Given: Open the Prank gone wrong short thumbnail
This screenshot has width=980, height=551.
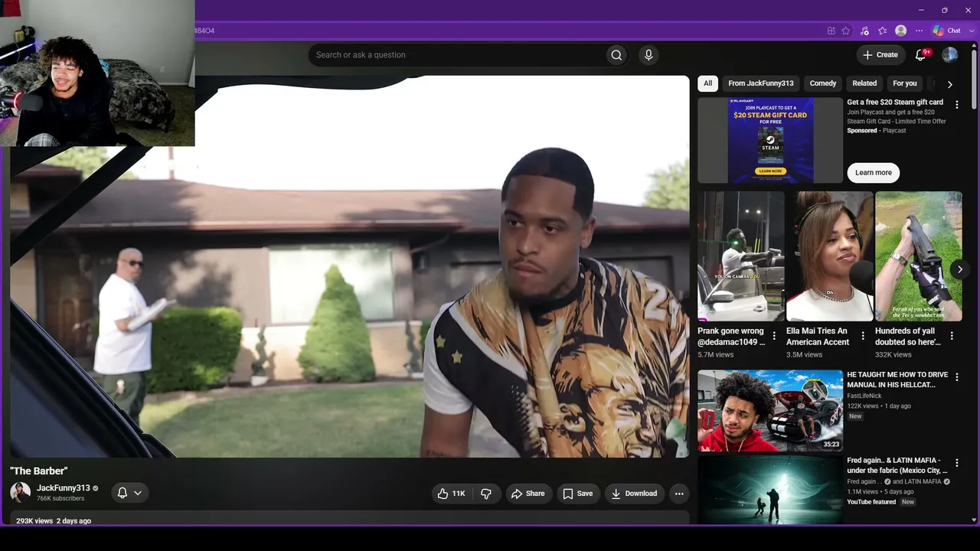Looking at the screenshot, I should click(x=741, y=256).
